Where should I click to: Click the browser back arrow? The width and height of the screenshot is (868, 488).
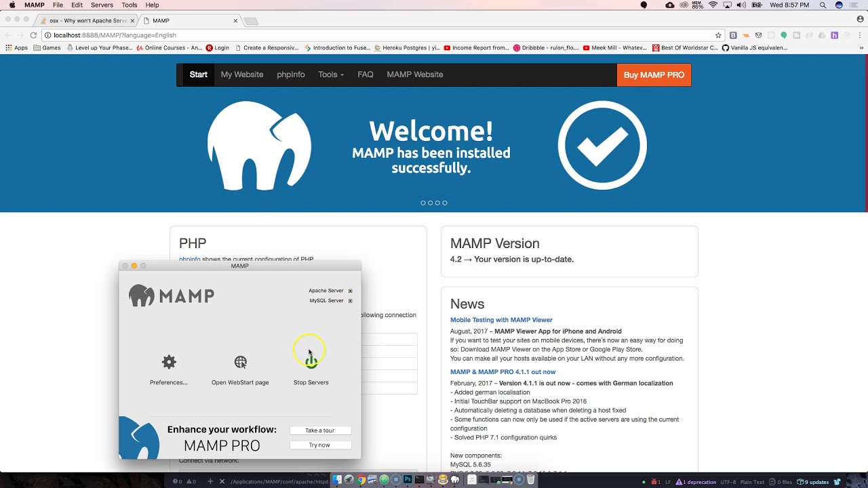(8, 35)
